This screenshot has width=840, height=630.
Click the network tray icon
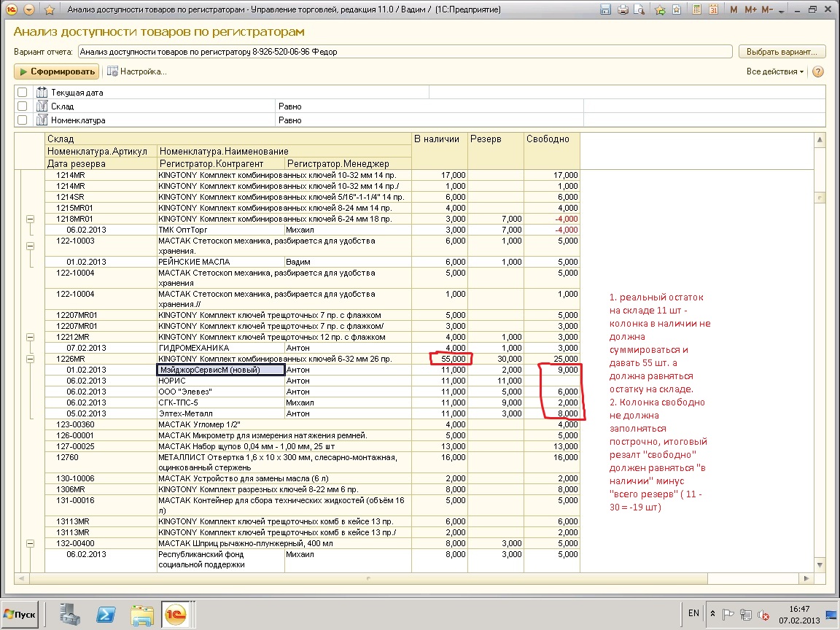745,615
